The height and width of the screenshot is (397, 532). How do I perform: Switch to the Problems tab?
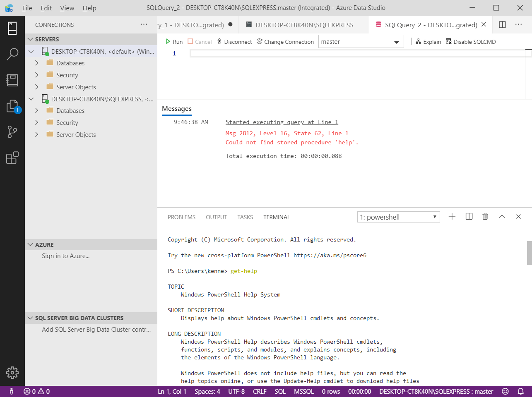pyautogui.click(x=181, y=217)
